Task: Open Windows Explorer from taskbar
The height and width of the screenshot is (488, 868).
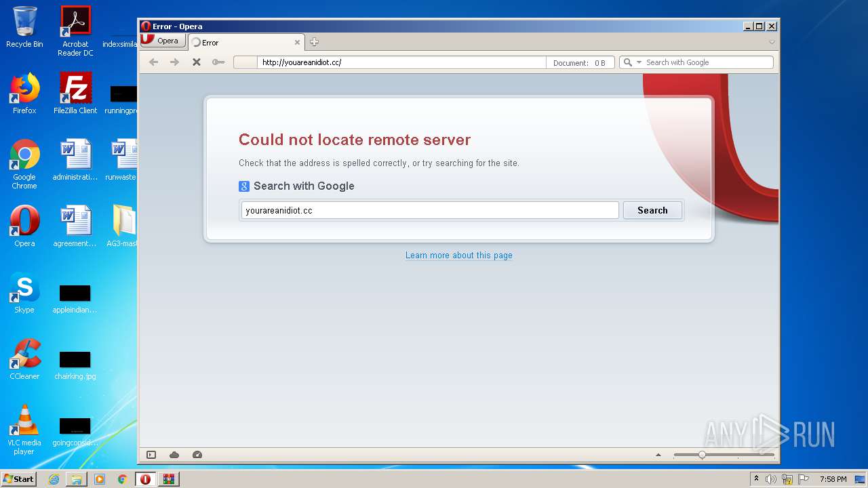Action: [x=77, y=479]
